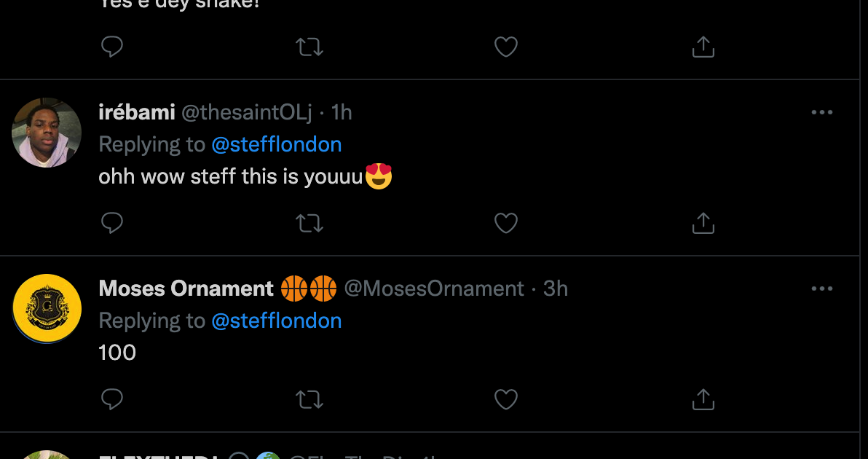Retweet Moses Ornament's '100' tweet
Screen dimensions: 868x459
click(310, 399)
